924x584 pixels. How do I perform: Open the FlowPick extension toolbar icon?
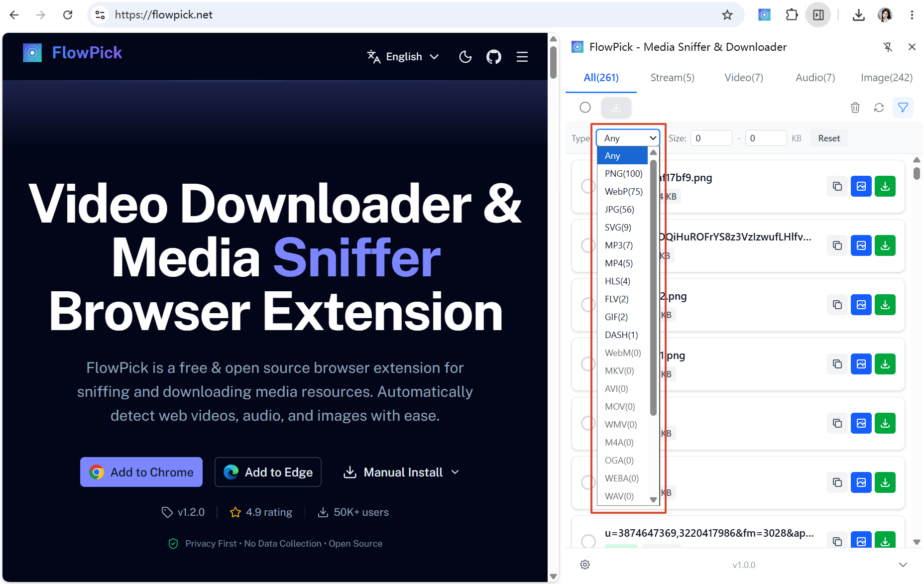764,15
